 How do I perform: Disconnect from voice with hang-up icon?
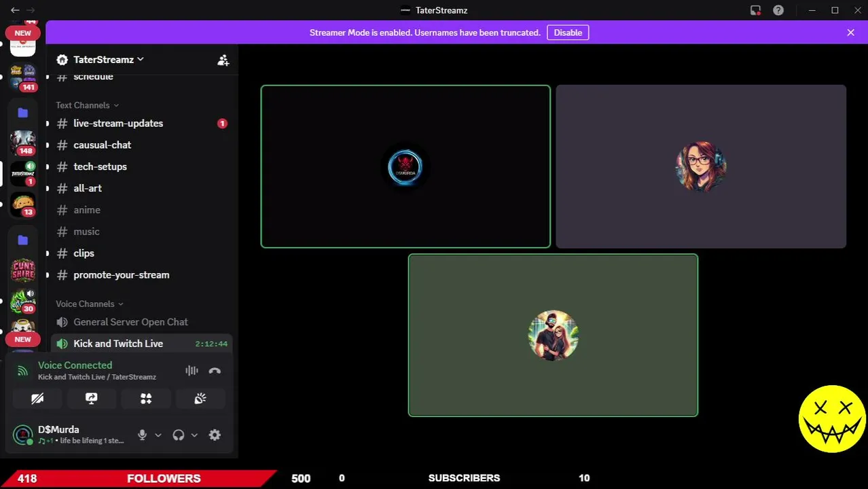click(215, 371)
